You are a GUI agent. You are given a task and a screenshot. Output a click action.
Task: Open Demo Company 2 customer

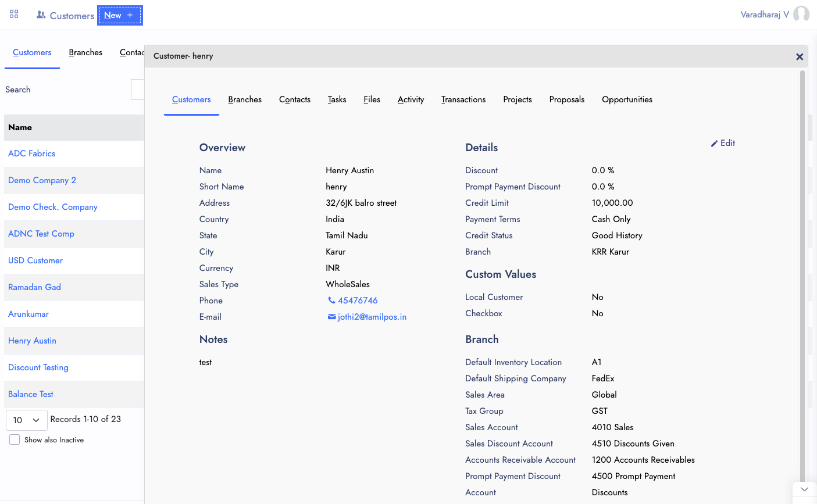pos(42,180)
